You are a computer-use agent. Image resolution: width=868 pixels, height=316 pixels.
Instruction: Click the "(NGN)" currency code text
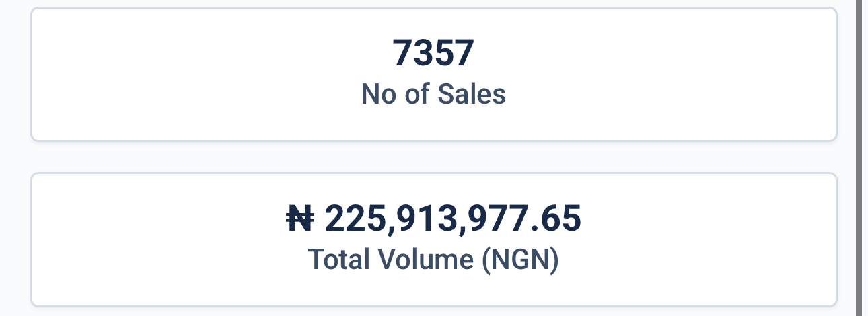520,260
